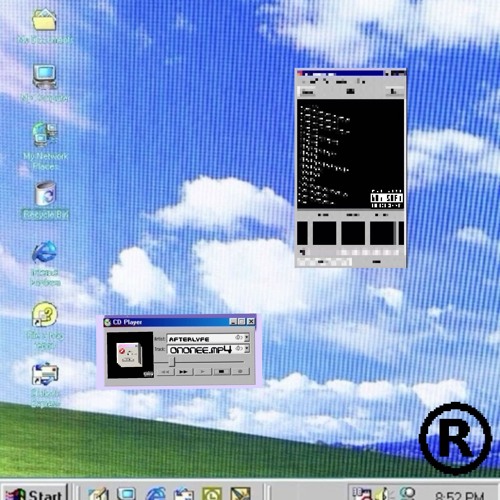Click the first quick launch icon beside Start
The height and width of the screenshot is (500, 500).
(x=98, y=494)
